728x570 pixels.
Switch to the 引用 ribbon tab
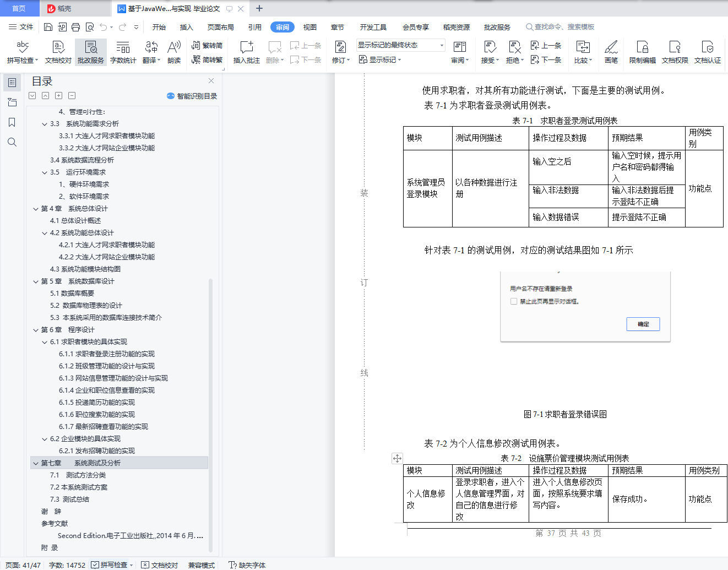click(255, 27)
